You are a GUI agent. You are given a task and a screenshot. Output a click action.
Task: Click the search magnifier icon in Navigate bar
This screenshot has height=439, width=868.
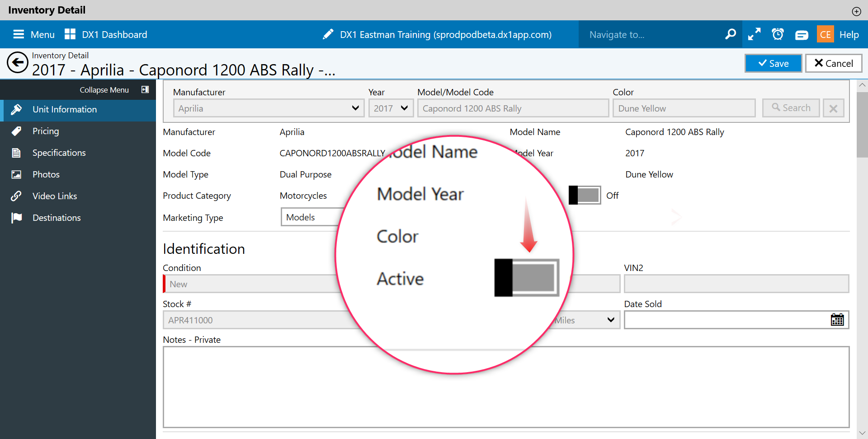tap(731, 34)
